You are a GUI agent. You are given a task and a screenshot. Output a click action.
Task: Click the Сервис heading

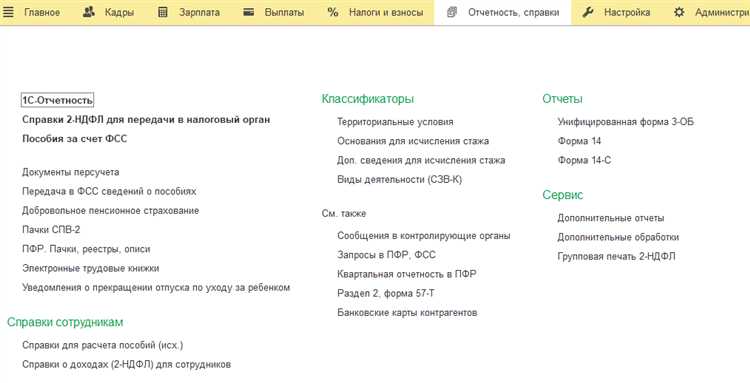(x=562, y=195)
